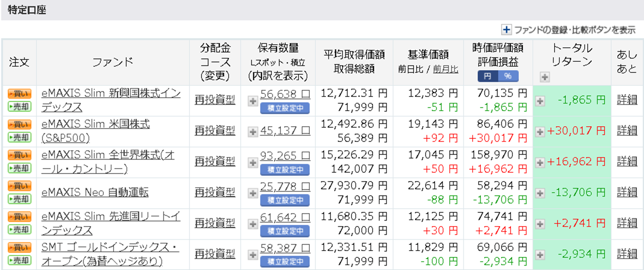Viewport: 644px width, 270px height.
Task: Change 再投資型 course for SMT ゴールドインデックス
Action: [215, 254]
